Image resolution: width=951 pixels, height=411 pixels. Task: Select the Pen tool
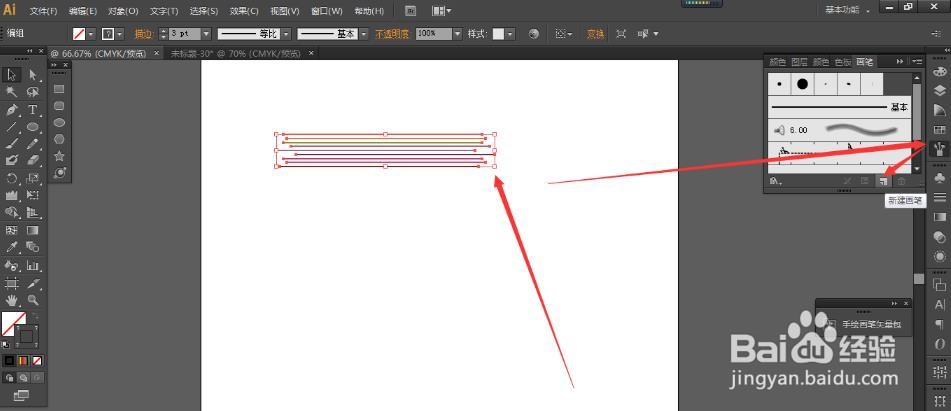point(12,109)
